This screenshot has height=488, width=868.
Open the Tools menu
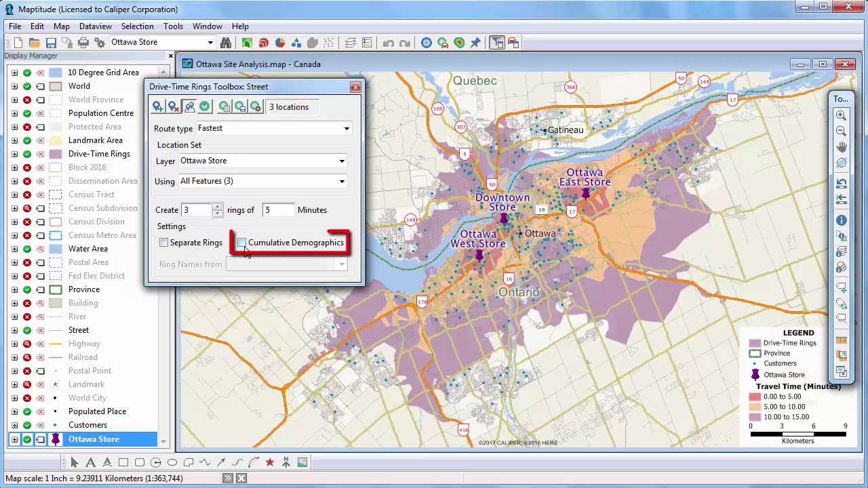tap(173, 26)
